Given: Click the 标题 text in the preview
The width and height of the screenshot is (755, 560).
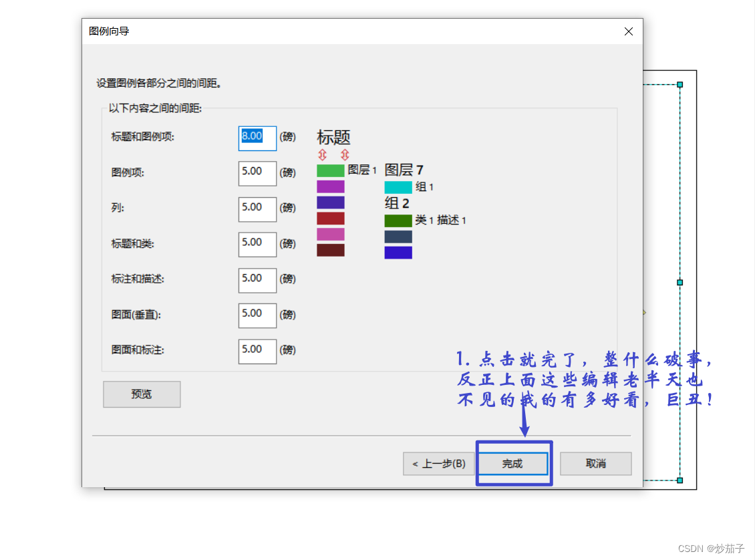Looking at the screenshot, I should coord(333,137).
